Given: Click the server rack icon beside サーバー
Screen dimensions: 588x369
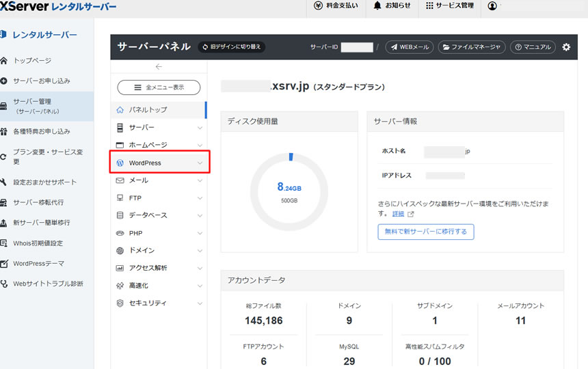Looking at the screenshot, I should click(120, 128).
